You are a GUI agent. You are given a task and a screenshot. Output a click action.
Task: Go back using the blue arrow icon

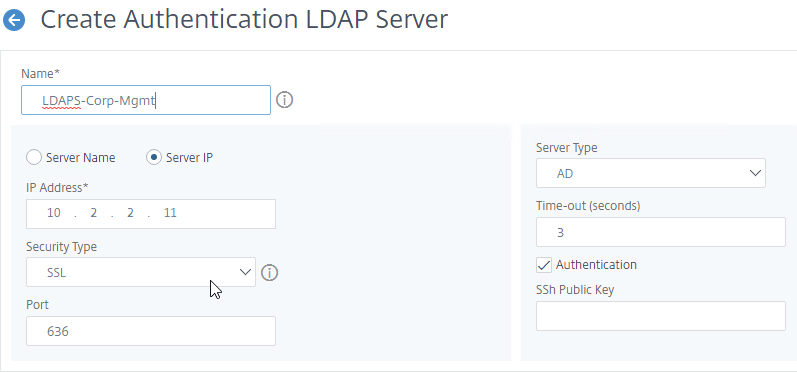14,20
